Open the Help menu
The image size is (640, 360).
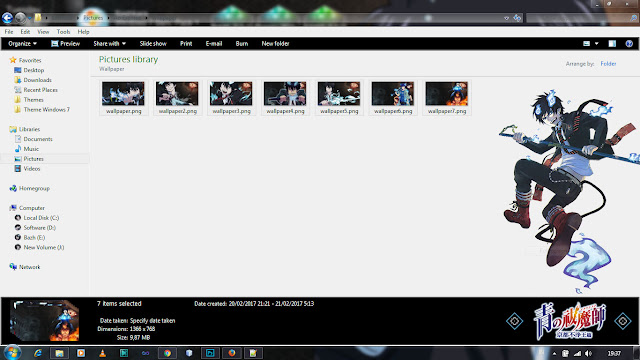[83, 31]
